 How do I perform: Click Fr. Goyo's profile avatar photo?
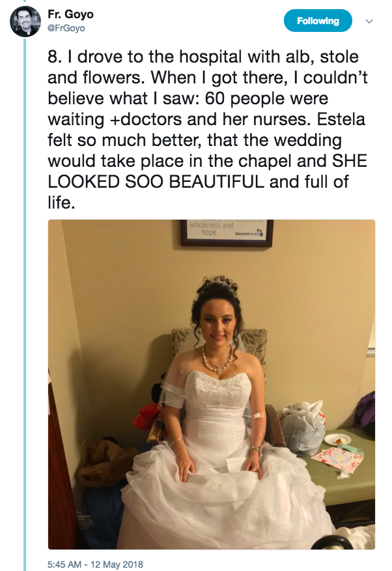[25, 21]
